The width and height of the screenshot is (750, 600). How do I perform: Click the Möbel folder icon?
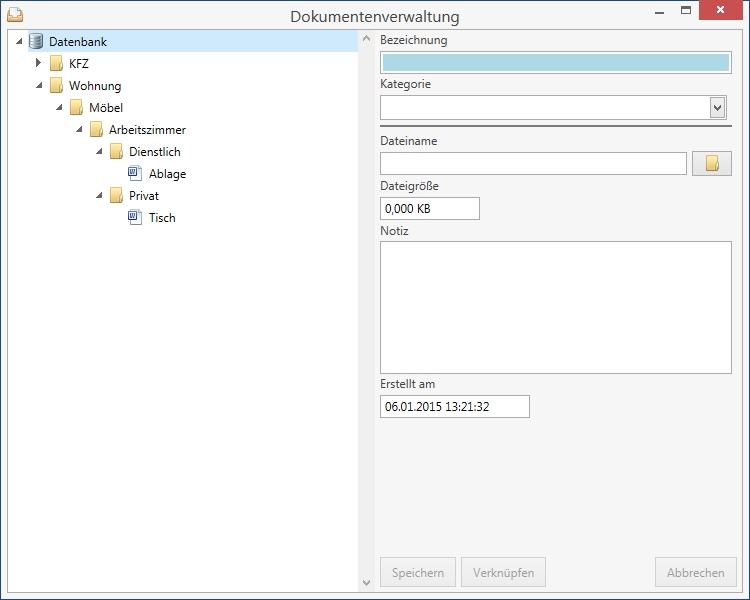click(77, 107)
